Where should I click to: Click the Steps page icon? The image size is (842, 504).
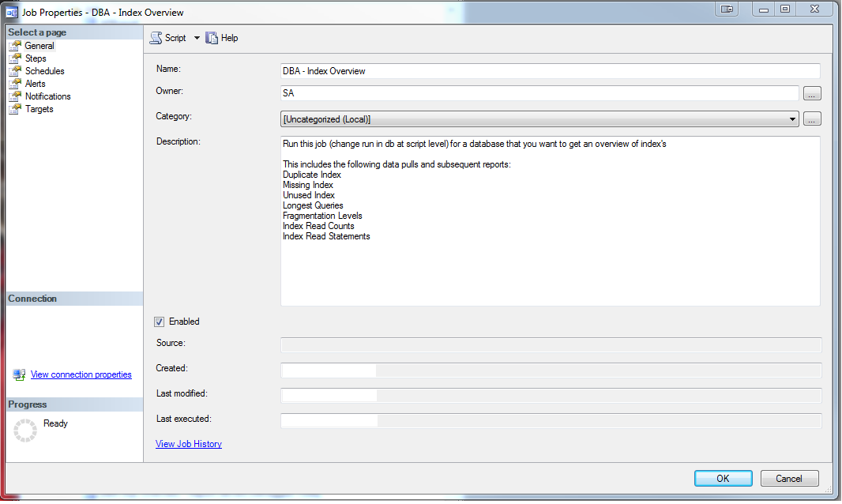14,58
